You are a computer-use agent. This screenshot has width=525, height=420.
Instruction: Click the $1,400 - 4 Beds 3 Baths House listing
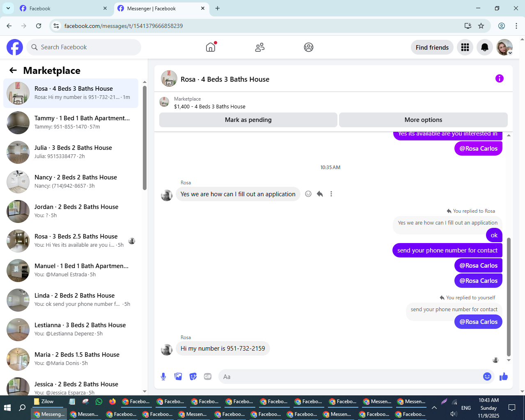(209, 106)
